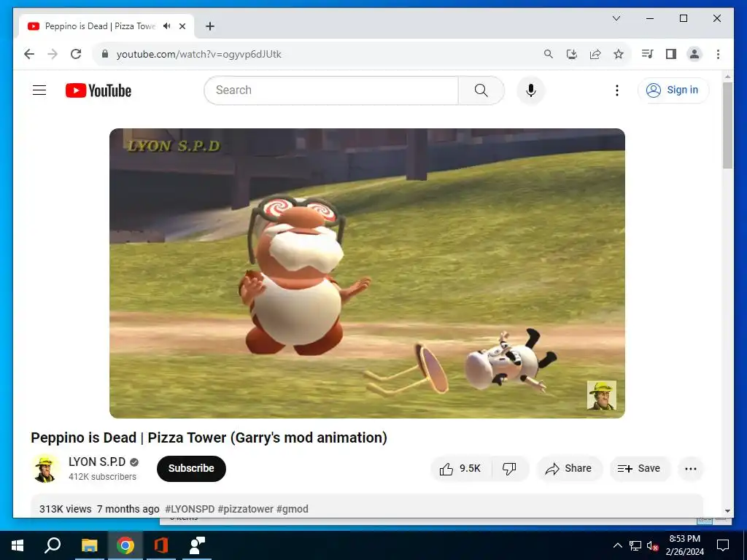Open the people-icon app in taskbar

click(x=197, y=545)
